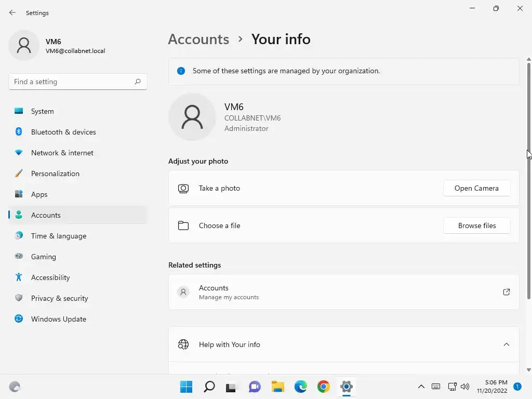Click the Accessibility figure icon
532x399 pixels.
pyautogui.click(x=19, y=277)
